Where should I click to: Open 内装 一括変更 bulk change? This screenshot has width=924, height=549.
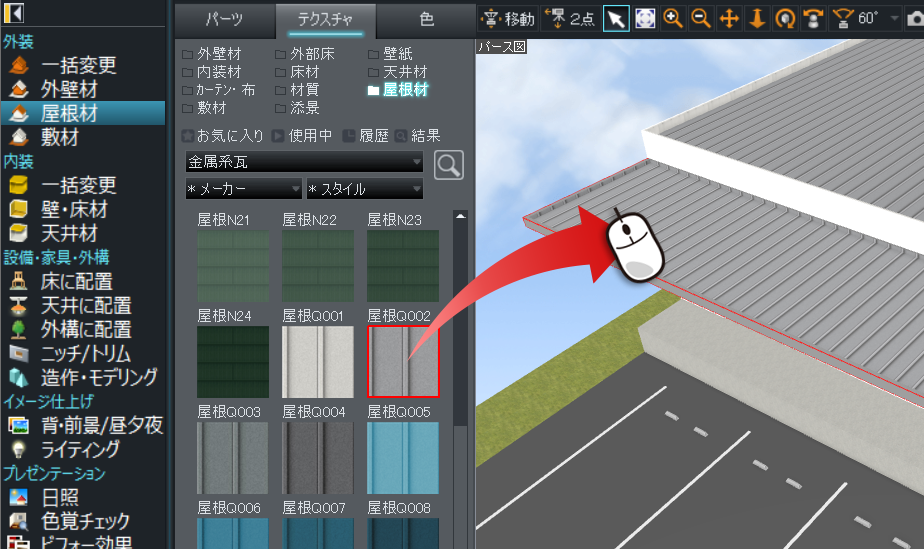82,186
